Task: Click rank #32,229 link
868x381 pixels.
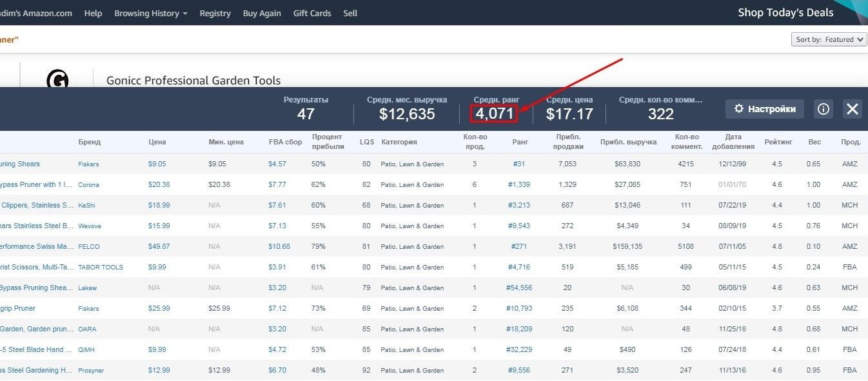Action: pyautogui.click(x=519, y=350)
